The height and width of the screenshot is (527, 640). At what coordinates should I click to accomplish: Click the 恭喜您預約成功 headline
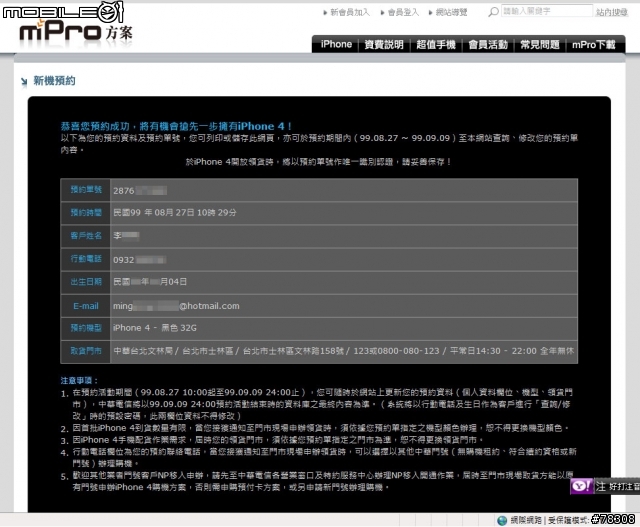[x=176, y=126]
